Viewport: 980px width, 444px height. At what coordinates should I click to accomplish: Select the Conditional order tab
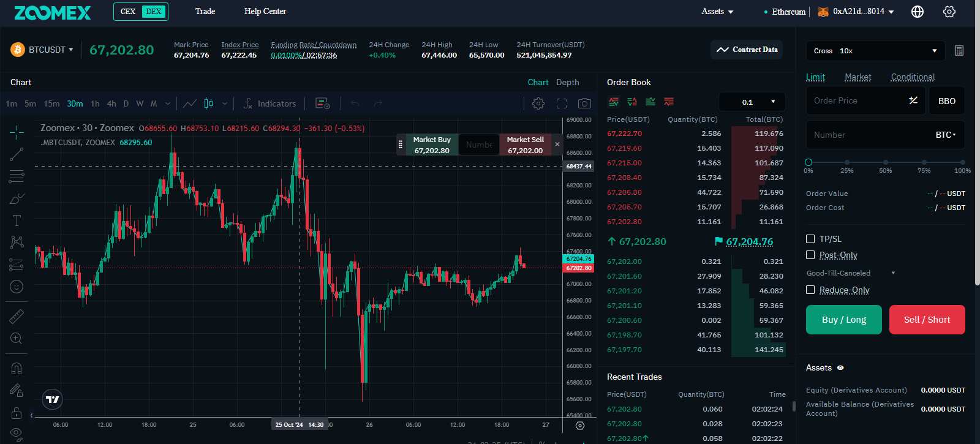(x=913, y=77)
